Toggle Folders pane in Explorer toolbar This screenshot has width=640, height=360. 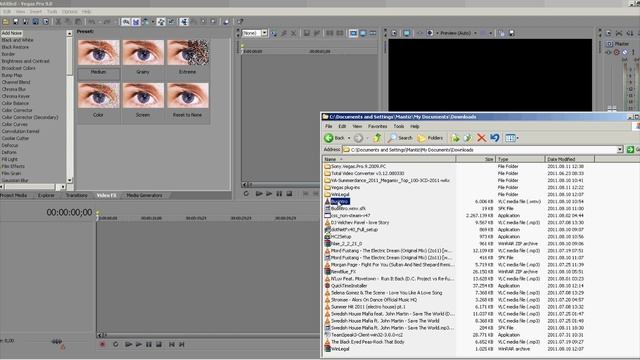(x=430, y=138)
